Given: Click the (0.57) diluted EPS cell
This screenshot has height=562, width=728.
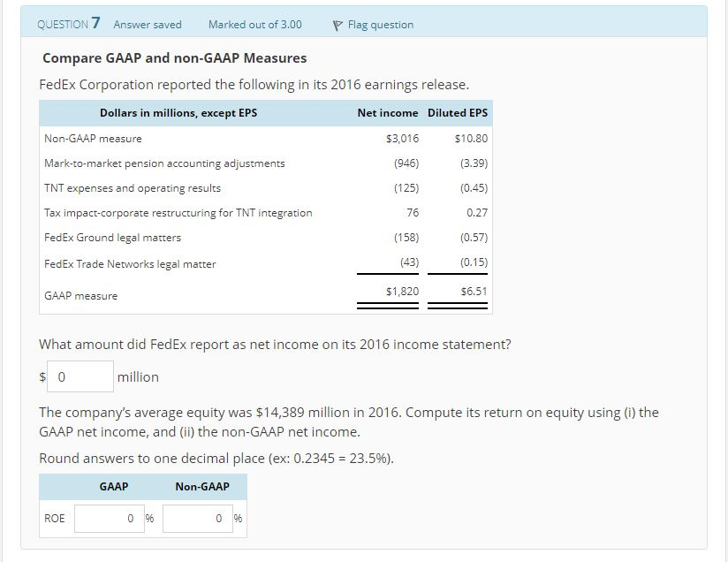Looking at the screenshot, I should [474, 238].
